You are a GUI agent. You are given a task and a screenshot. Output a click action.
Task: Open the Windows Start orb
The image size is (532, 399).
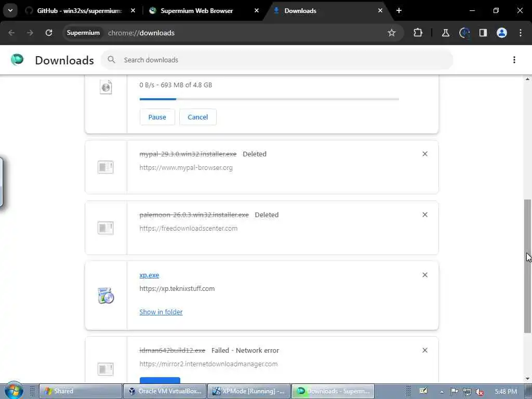pyautogui.click(x=14, y=391)
